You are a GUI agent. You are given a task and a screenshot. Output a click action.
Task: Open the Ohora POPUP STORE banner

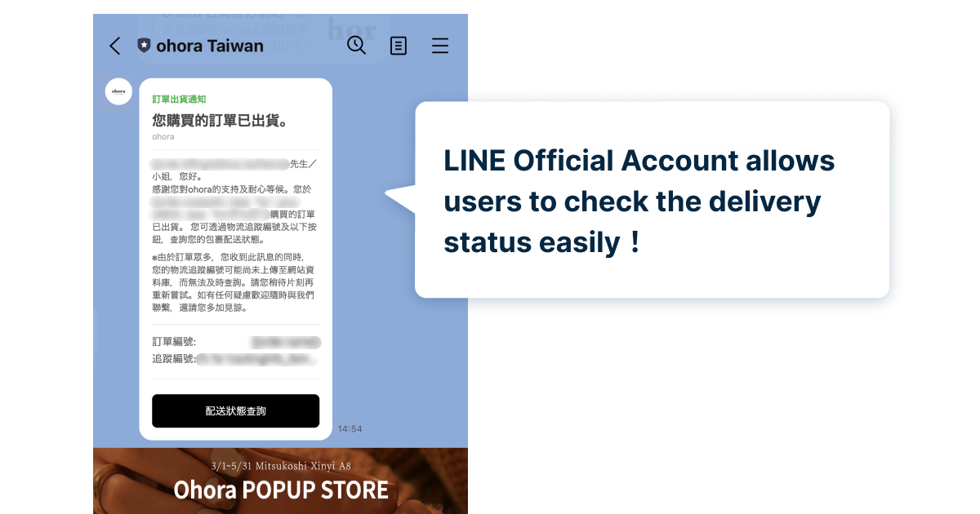280,481
